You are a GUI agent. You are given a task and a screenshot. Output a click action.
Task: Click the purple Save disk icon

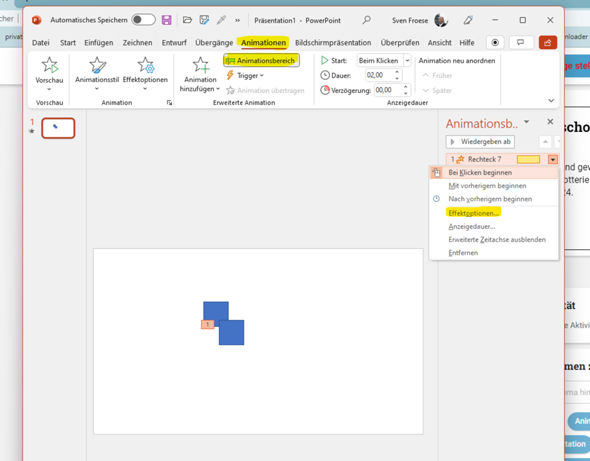pos(166,20)
